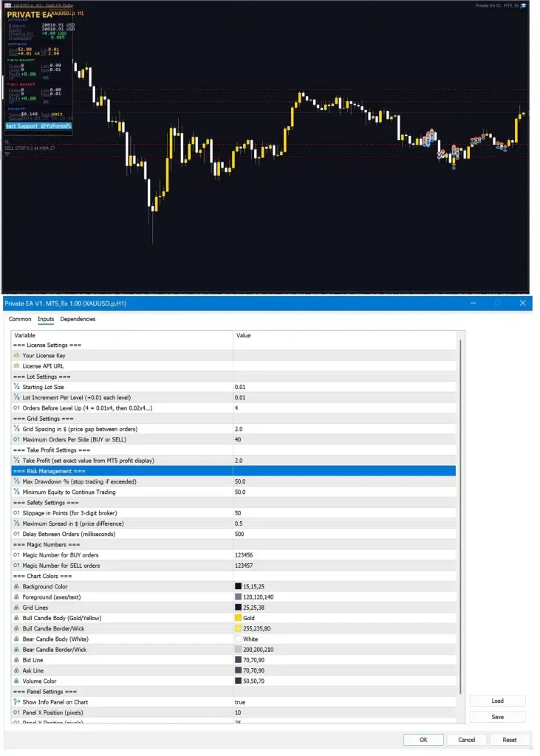Click the inputs list vertical scrollbar
Screen dimensions: 540x756
click(460, 516)
